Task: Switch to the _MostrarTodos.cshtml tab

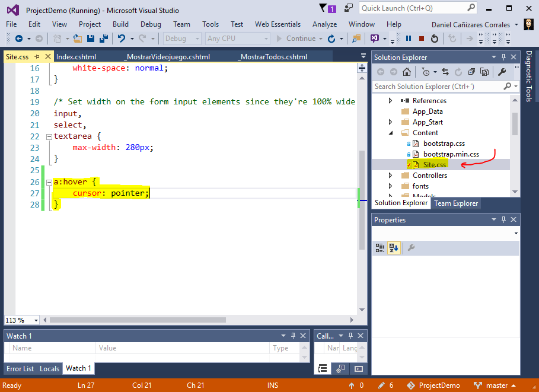Action: (x=273, y=57)
